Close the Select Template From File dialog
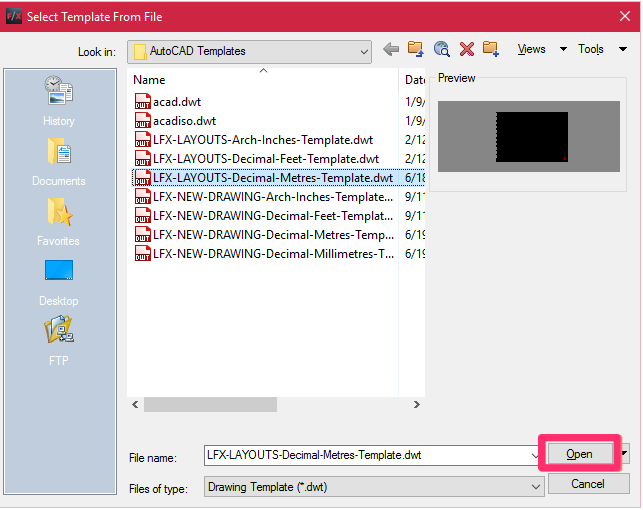This screenshot has width=643, height=510. (625, 16)
